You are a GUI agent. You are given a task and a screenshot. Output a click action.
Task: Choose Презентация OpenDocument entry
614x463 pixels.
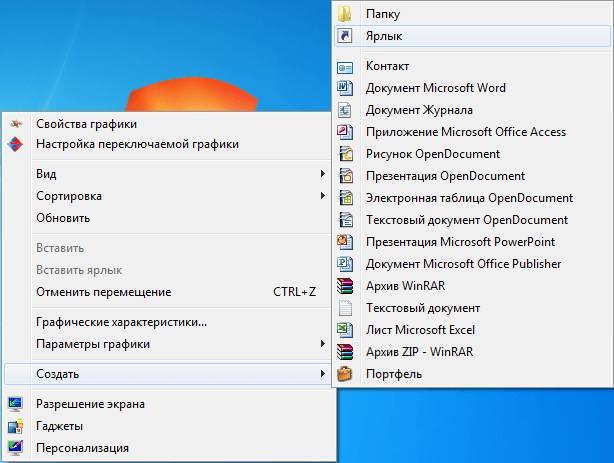pyautogui.click(x=473, y=176)
